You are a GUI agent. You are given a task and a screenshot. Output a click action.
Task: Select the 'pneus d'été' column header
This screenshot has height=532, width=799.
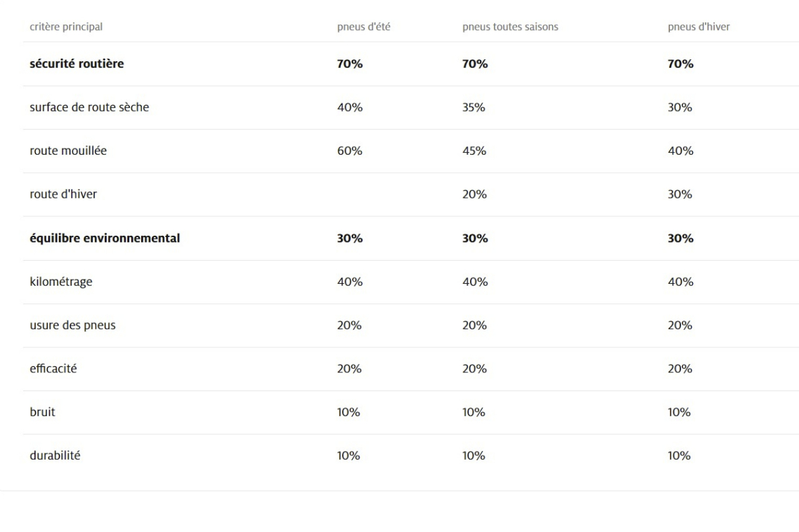point(364,27)
